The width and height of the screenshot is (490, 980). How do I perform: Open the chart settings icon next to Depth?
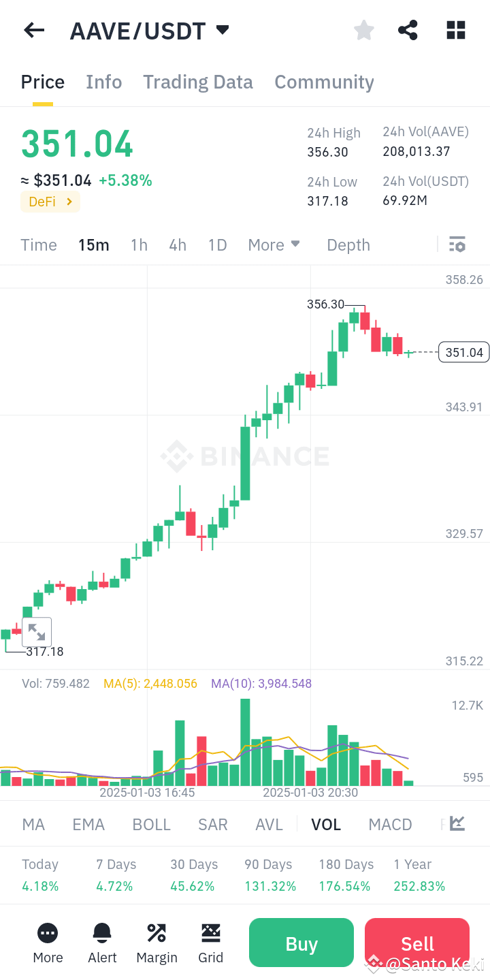point(457,244)
